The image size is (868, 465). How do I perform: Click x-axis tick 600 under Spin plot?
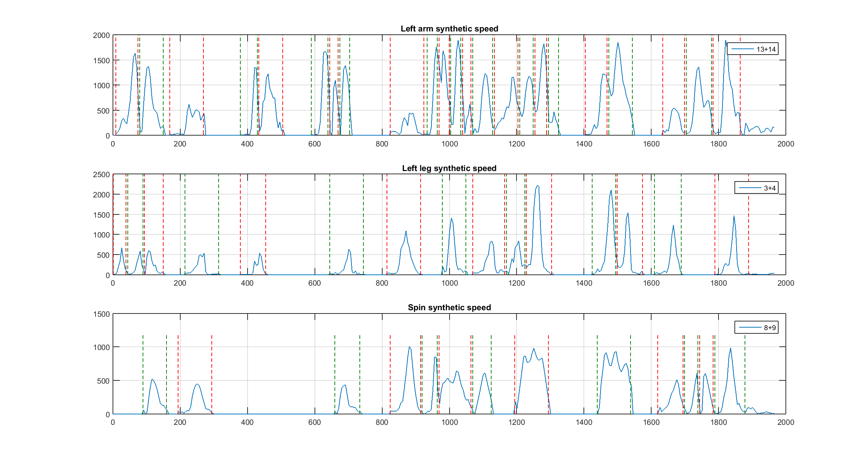click(315, 422)
